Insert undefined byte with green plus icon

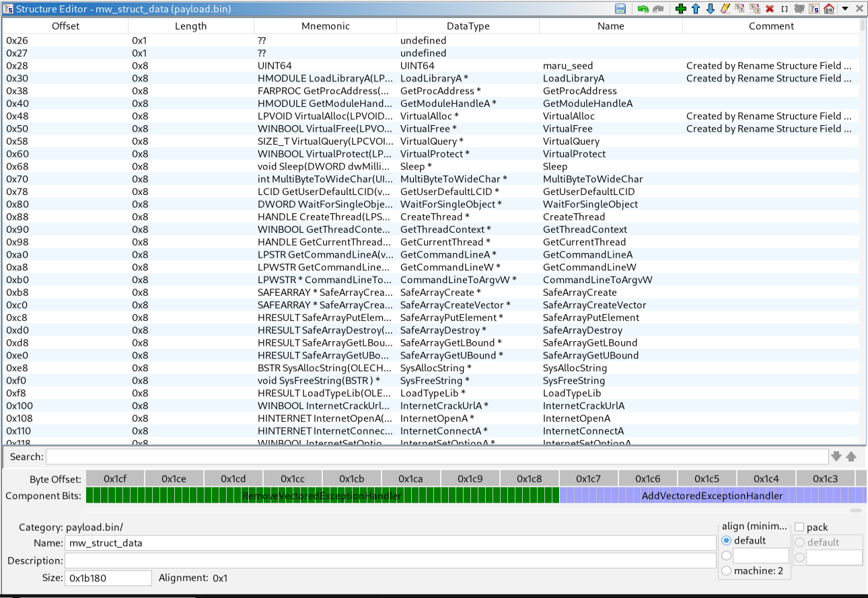pos(681,9)
